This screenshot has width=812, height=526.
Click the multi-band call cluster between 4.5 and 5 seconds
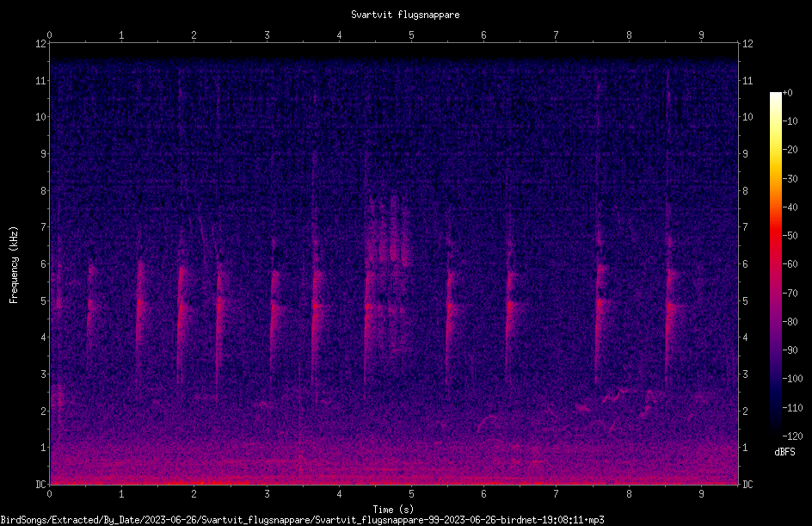(391, 230)
